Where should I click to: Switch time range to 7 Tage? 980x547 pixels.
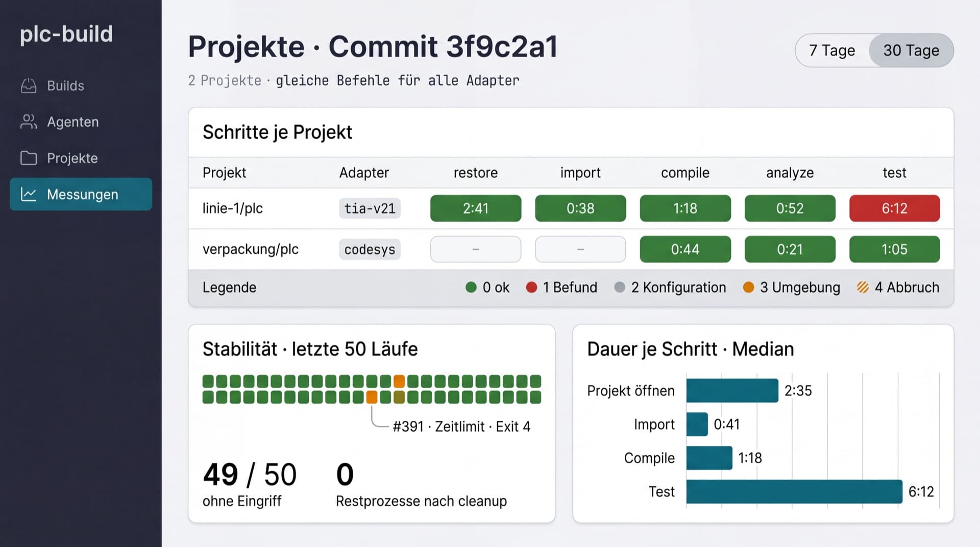[x=832, y=50]
